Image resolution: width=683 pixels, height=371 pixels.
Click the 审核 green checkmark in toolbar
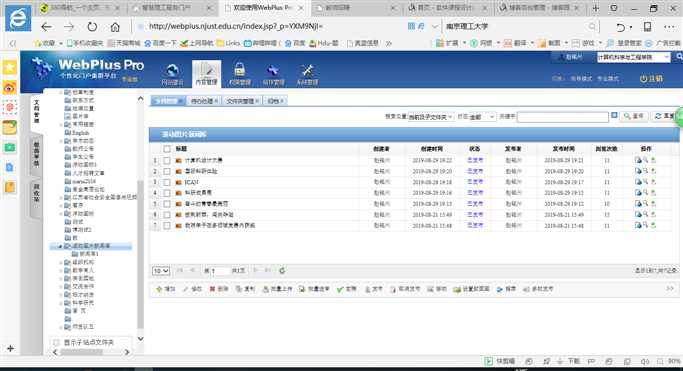coord(347,289)
